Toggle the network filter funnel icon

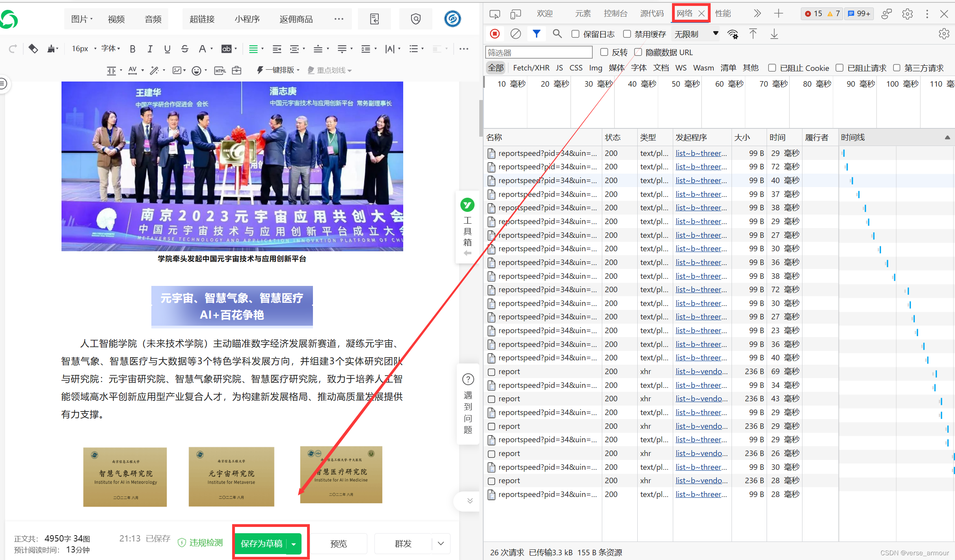pos(536,34)
